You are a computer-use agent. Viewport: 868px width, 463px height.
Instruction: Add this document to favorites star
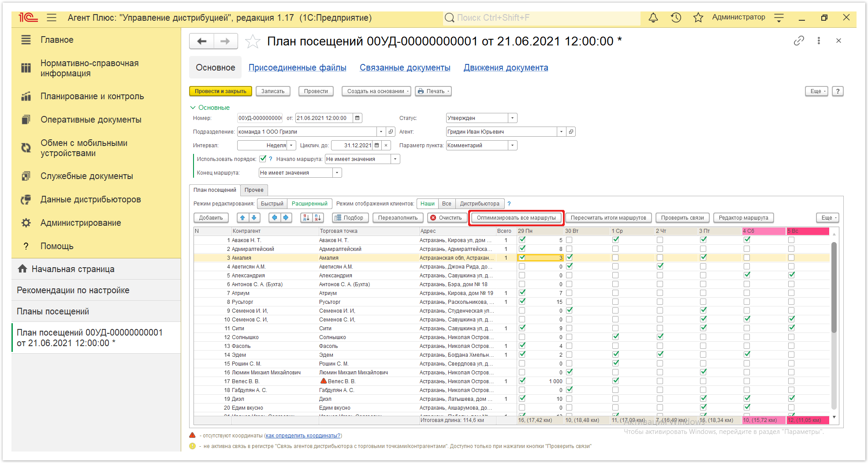[253, 41]
